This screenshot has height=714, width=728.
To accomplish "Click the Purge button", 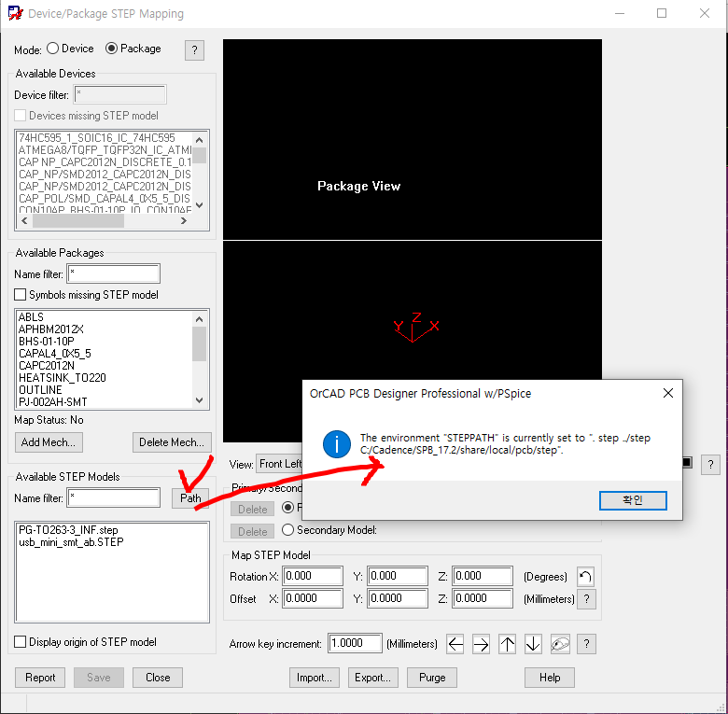I will (432, 678).
